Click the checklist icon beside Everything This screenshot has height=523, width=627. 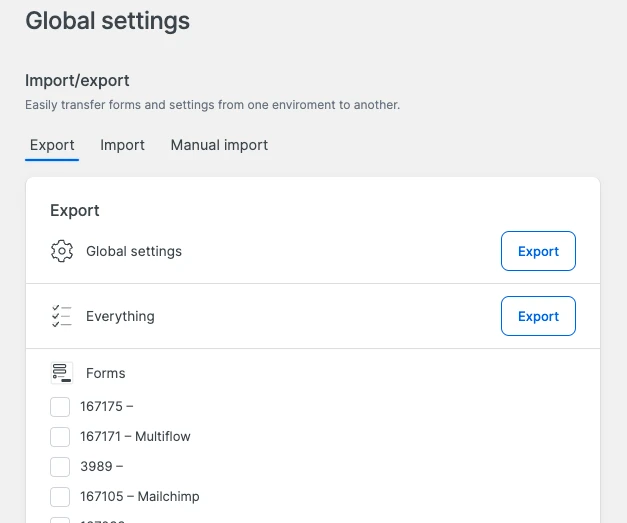(62, 316)
